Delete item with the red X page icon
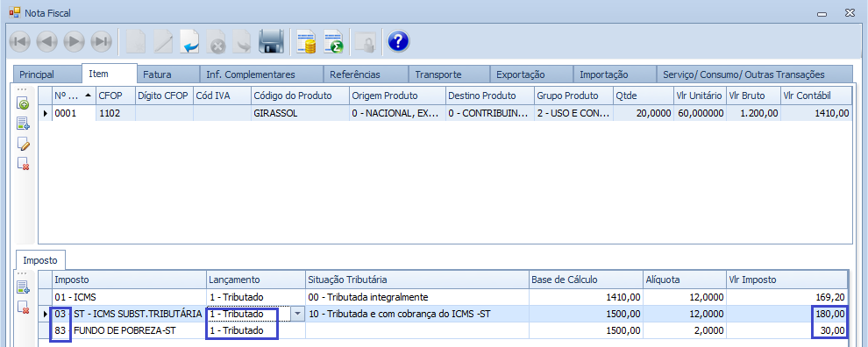Viewport: 868px width, 347px height. point(23,163)
